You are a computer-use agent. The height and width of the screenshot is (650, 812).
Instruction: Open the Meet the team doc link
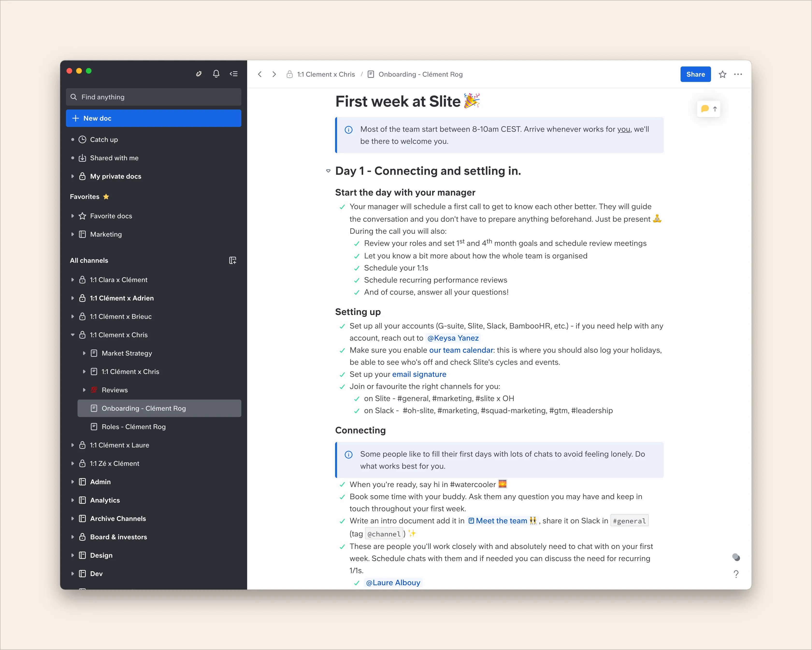[503, 521]
